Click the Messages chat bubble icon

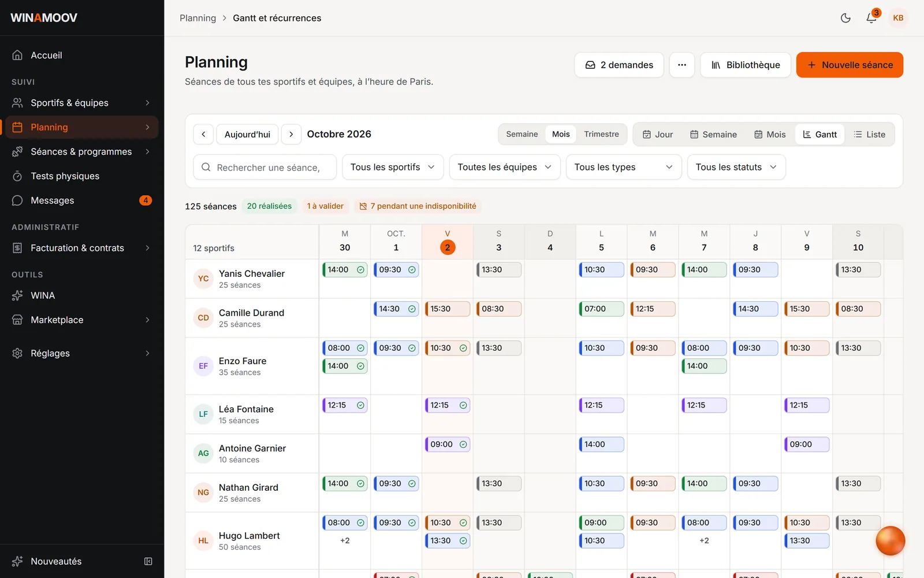[17, 200]
